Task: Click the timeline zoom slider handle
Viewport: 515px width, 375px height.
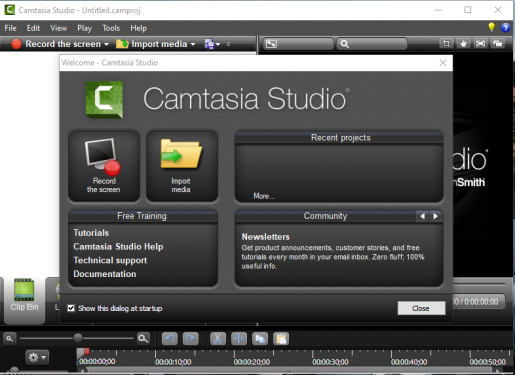Action: (x=78, y=338)
